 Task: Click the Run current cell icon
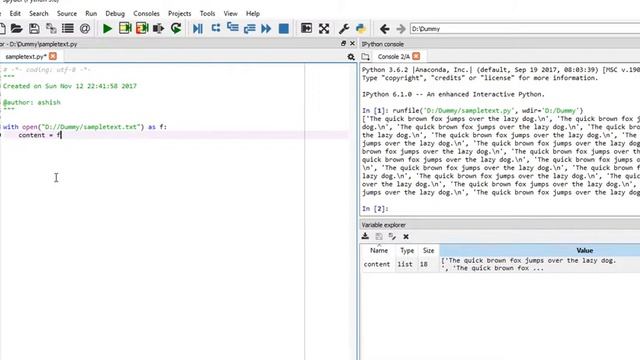click(x=125, y=28)
